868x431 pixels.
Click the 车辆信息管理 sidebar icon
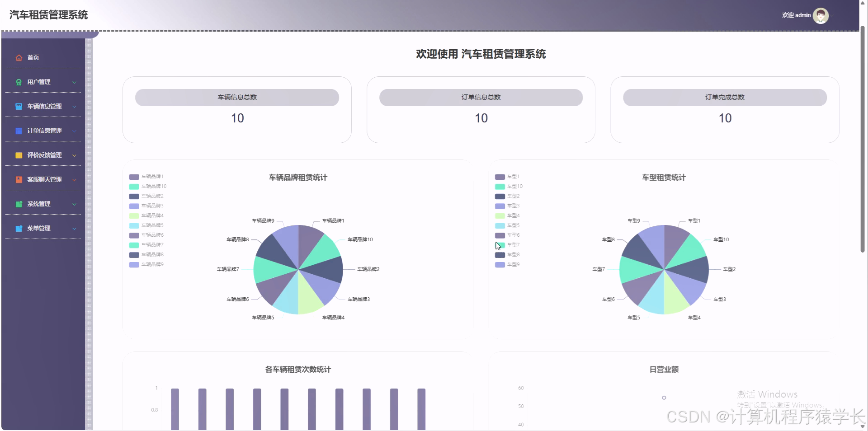19,106
